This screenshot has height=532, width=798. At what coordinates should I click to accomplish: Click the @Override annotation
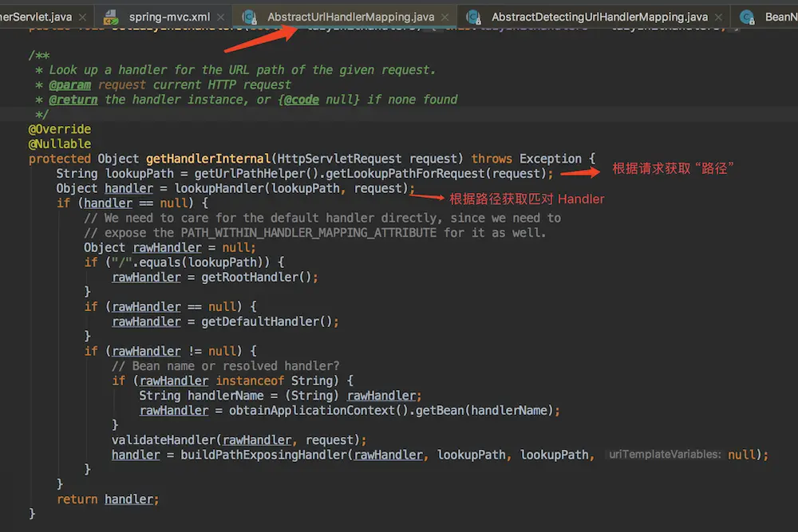coord(60,129)
